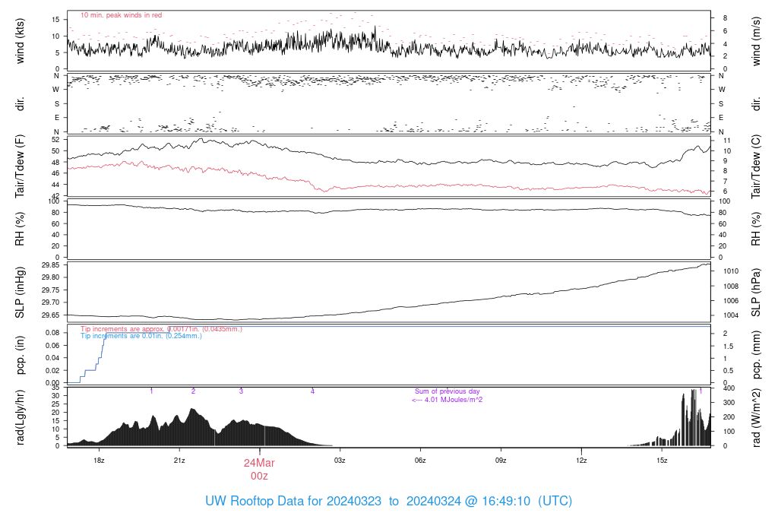Select the '1010' hPa tick value

(731, 271)
